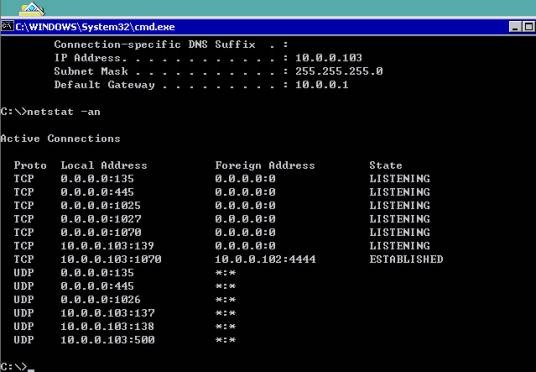
Task: Click LISTENING state in the 0.0.0.0:1025 row
Action: (x=400, y=205)
